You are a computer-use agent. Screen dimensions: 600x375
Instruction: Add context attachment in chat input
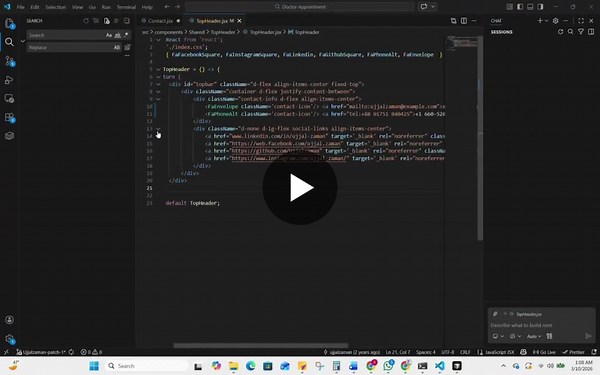click(x=495, y=314)
